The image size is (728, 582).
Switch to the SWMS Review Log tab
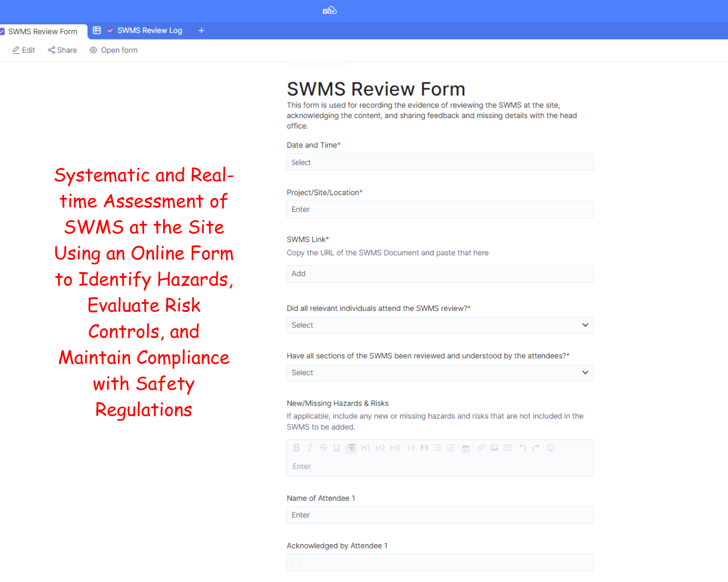point(149,31)
